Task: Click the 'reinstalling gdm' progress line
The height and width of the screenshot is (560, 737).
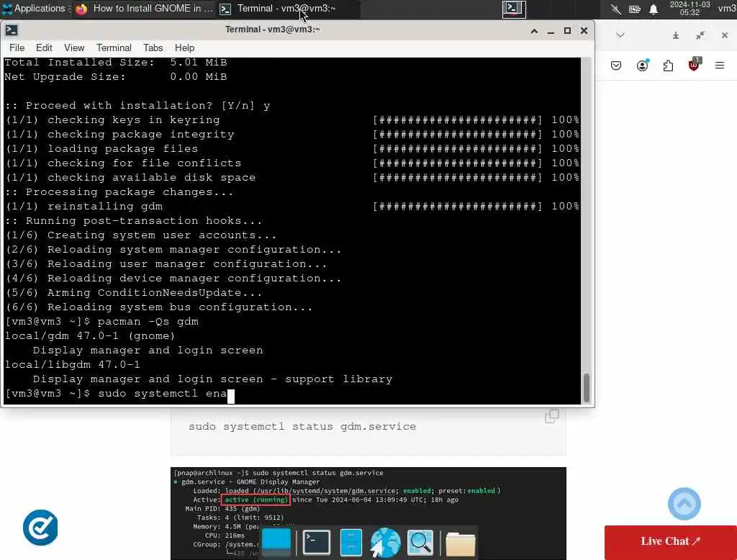Action: click(x=292, y=207)
